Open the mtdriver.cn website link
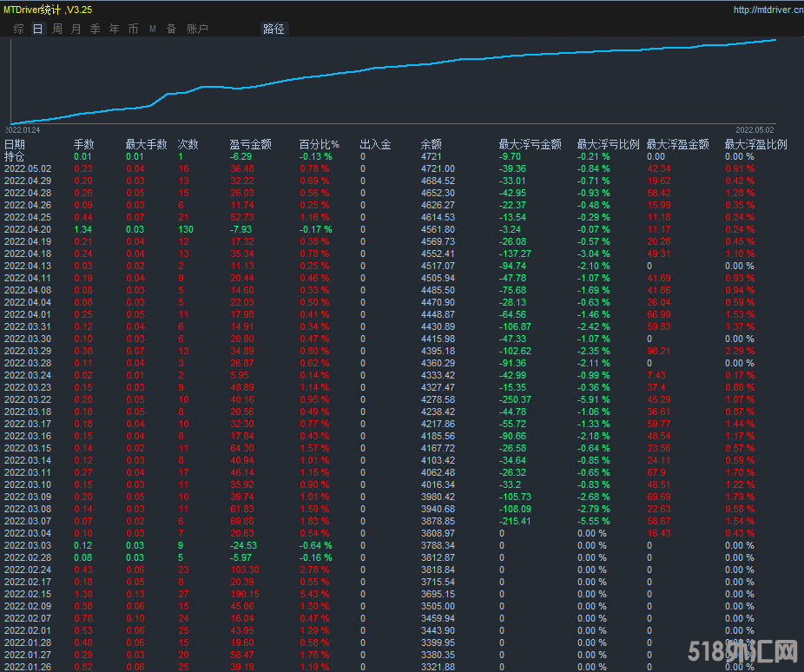Image resolution: width=804 pixels, height=672 pixels. (x=768, y=10)
